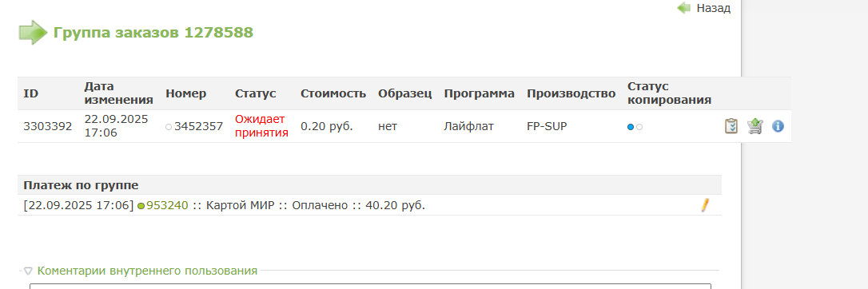The width and height of the screenshot is (868, 289).
Task: Click the red Ожидает принятия status text
Action: click(262, 126)
